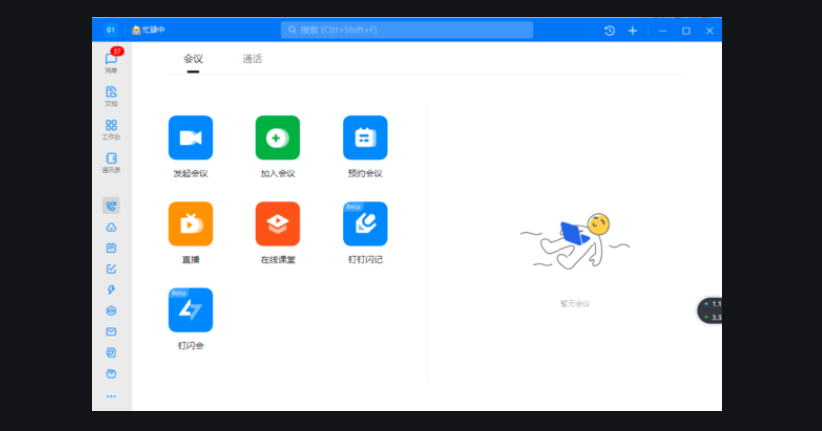Open the lightning bolt sidebar icon
822x431 pixels.
[111, 290]
